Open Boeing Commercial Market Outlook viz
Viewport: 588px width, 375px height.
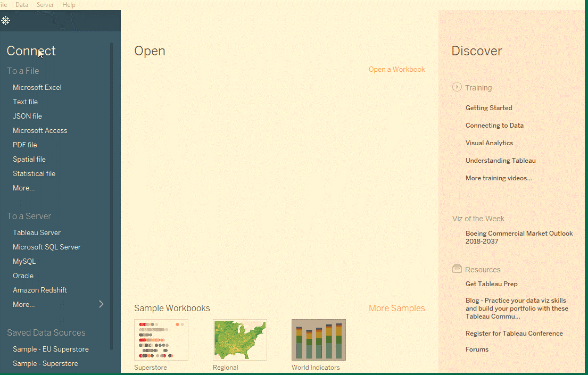pyautogui.click(x=519, y=237)
